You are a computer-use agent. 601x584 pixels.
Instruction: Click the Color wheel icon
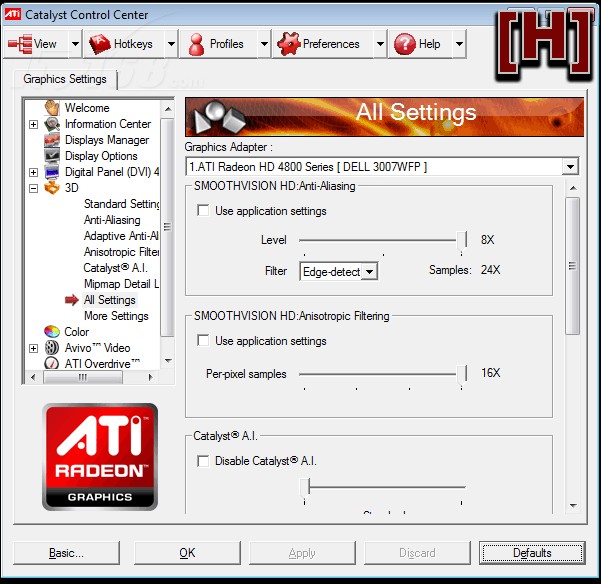52,331
